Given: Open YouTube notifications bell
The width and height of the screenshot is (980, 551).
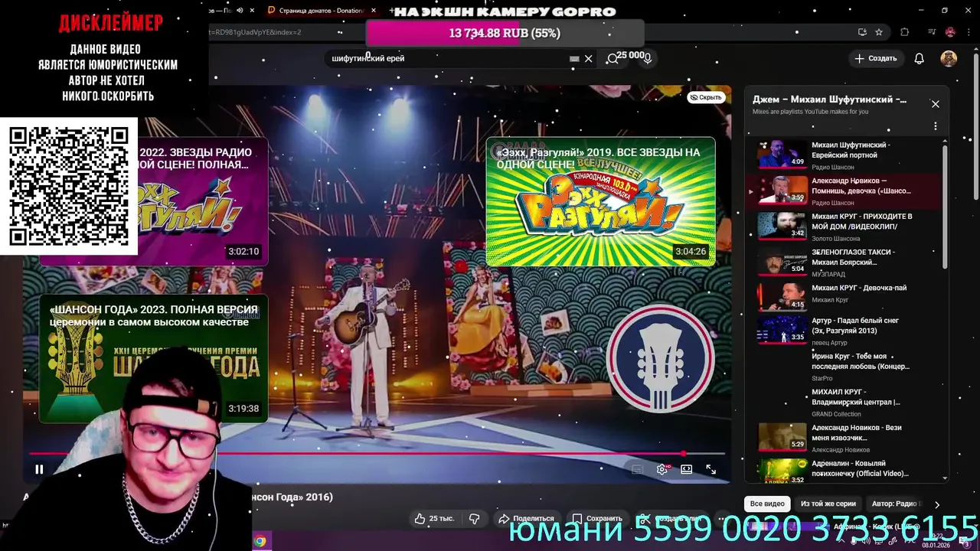Looking at the screenshot, I should (919, 59).
